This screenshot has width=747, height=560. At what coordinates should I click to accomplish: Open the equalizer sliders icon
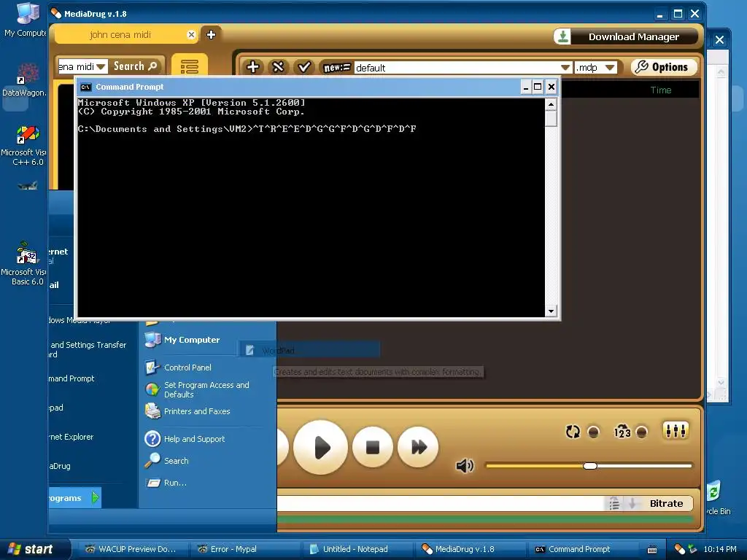tap(676, 431)
